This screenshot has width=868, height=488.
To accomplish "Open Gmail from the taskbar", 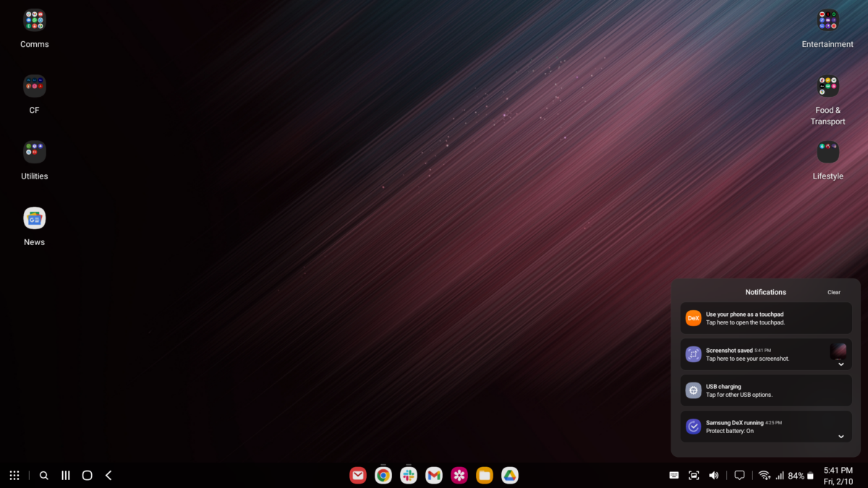I will tap(434, 475).
